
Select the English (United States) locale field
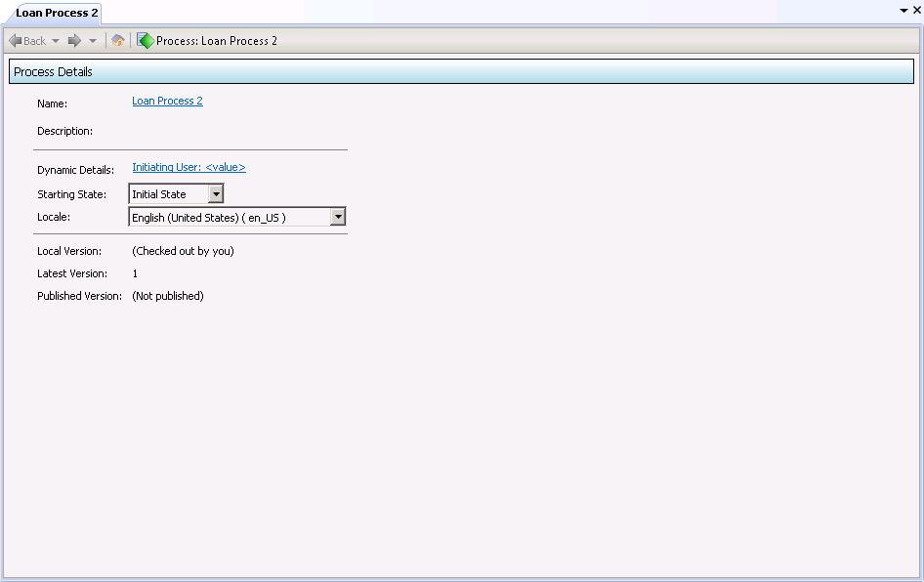230,217
